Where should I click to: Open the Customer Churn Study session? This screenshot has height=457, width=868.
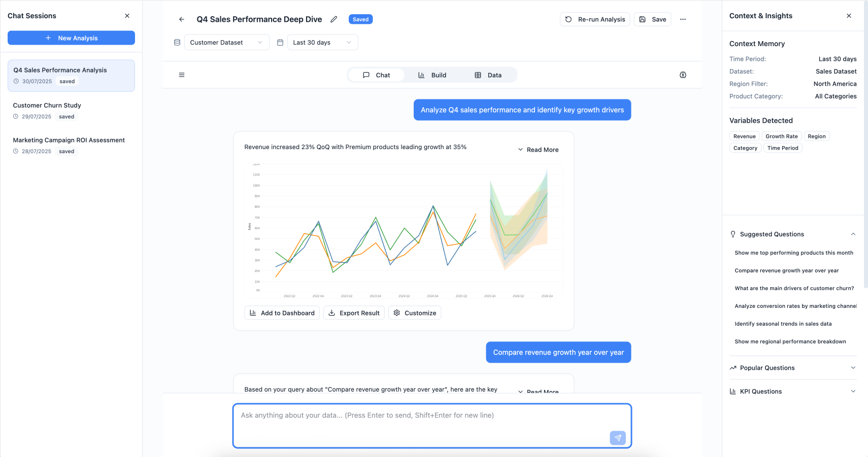pyautogui.click(x=47, y=106)
